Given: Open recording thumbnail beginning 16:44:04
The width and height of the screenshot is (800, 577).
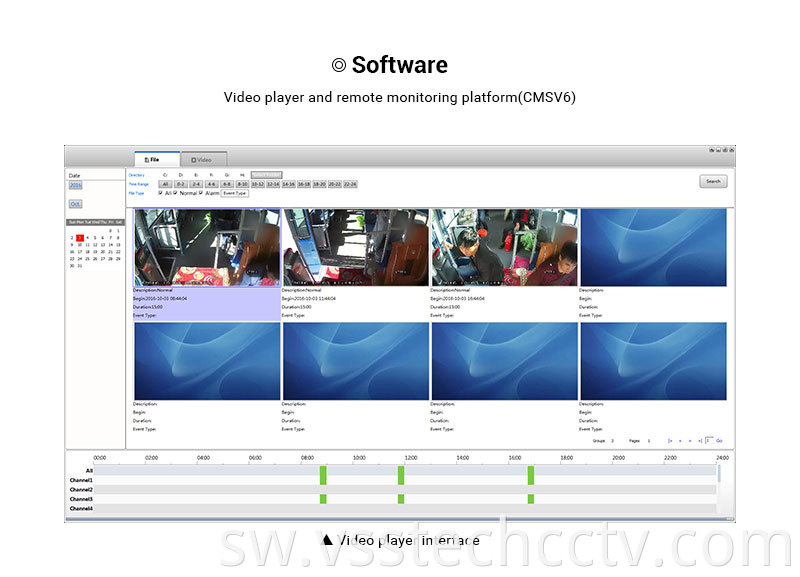Looking at the screenshot, I should click(x=505, y=247).
